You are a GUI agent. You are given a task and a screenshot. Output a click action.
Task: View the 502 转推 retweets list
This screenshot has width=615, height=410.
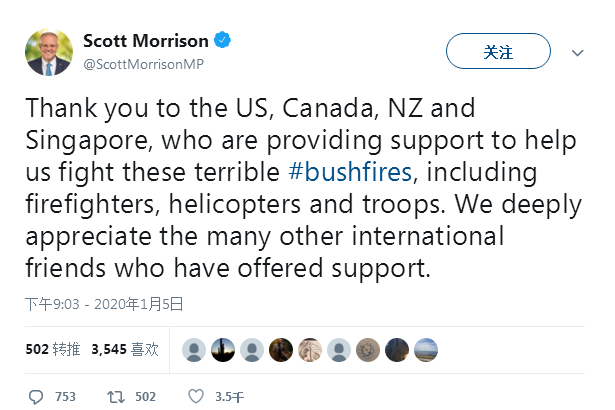52,349
